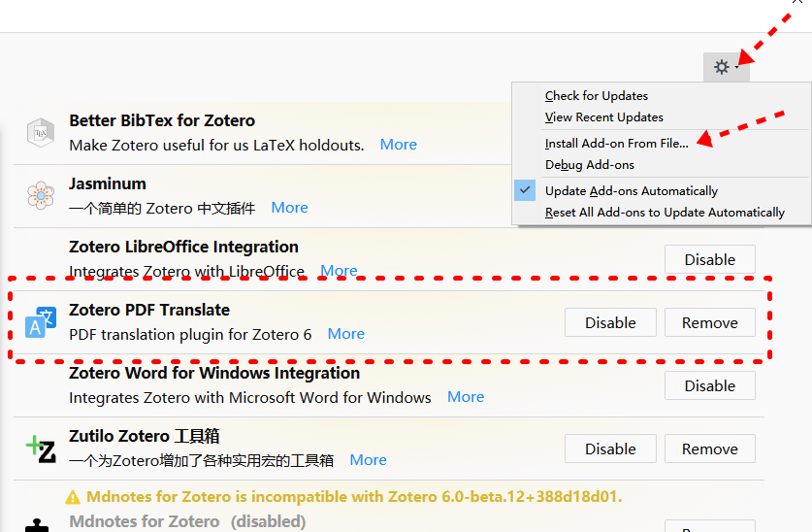The image size is (812, 532).
Task: Click the Zotero PDF Translate icon
Action: (40, 322)
